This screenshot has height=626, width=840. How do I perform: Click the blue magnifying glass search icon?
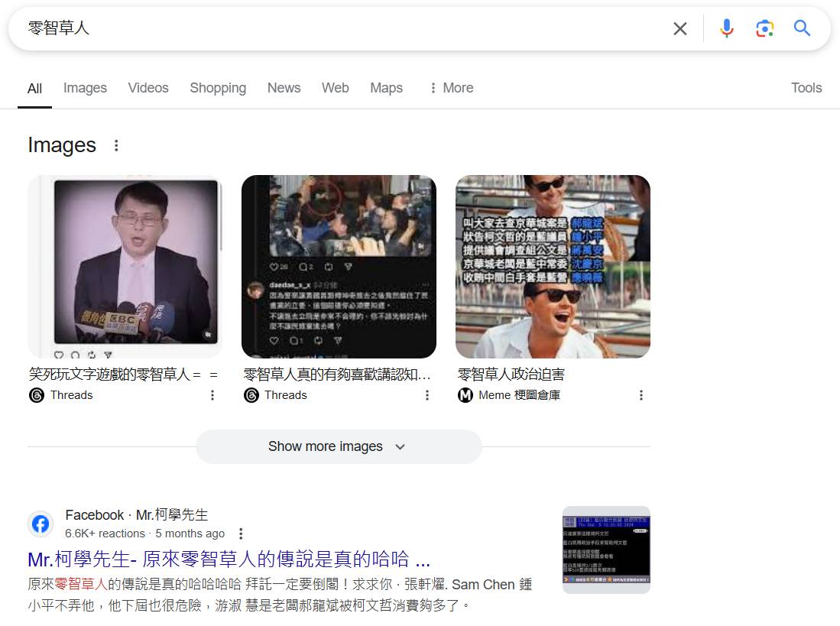pyautogui.click(x=802, y=29)
